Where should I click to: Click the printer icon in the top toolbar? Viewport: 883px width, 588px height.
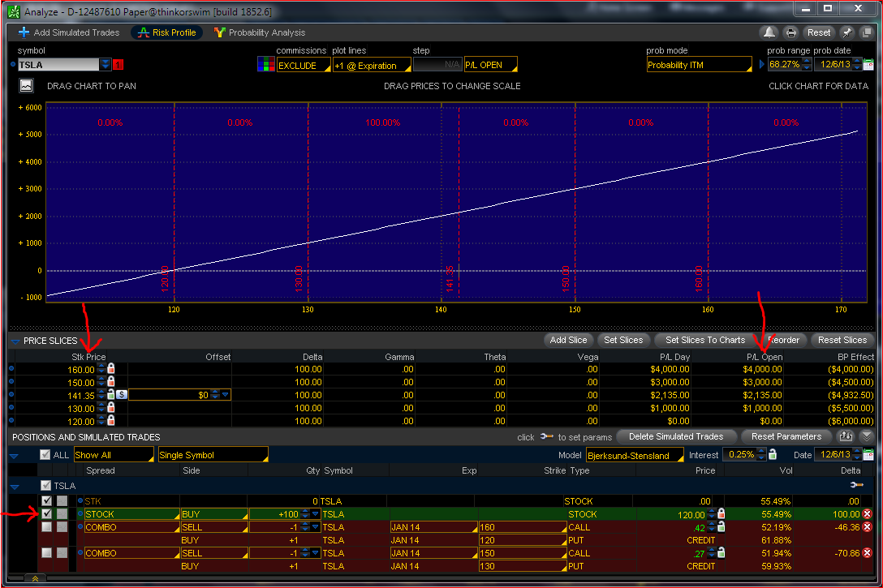[792, 32]
